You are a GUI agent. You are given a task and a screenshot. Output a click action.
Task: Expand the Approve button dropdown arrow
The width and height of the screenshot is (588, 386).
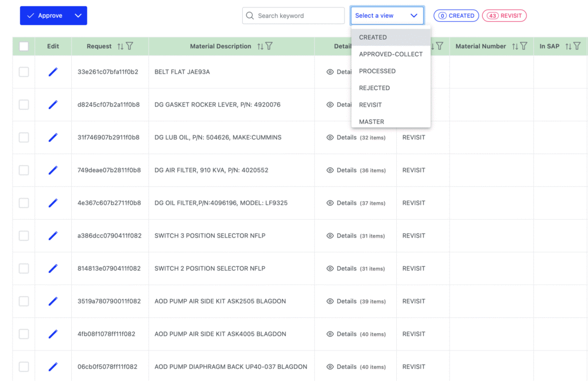(x=78, y=16)
